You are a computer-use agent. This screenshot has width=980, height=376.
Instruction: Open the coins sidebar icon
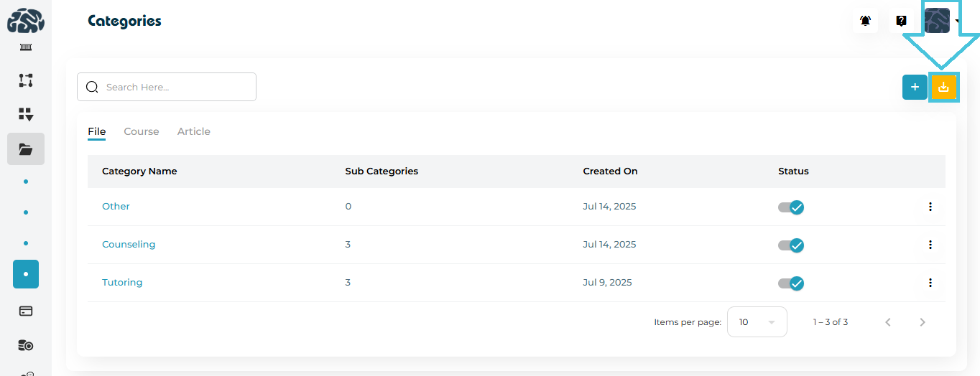coord(26,345)
